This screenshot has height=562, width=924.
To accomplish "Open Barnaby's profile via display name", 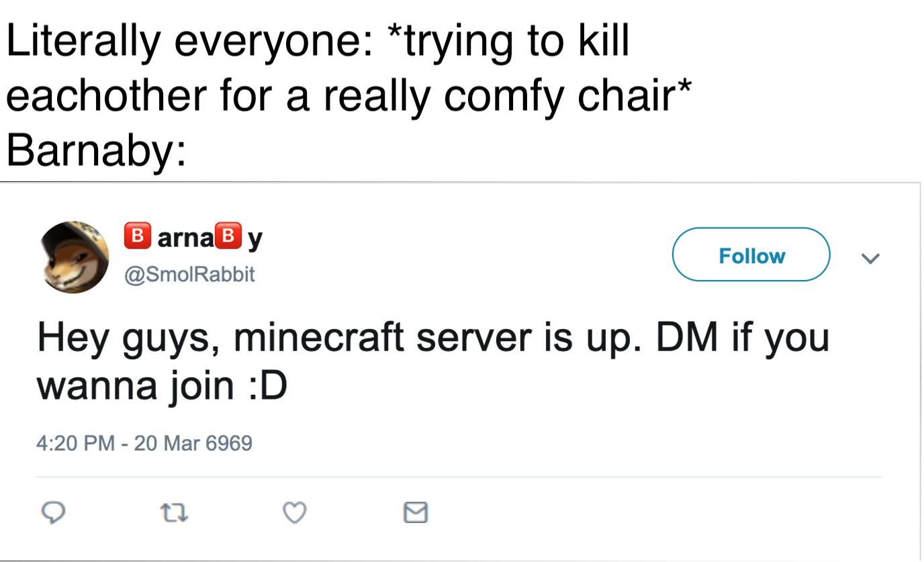I will (195, 235).
